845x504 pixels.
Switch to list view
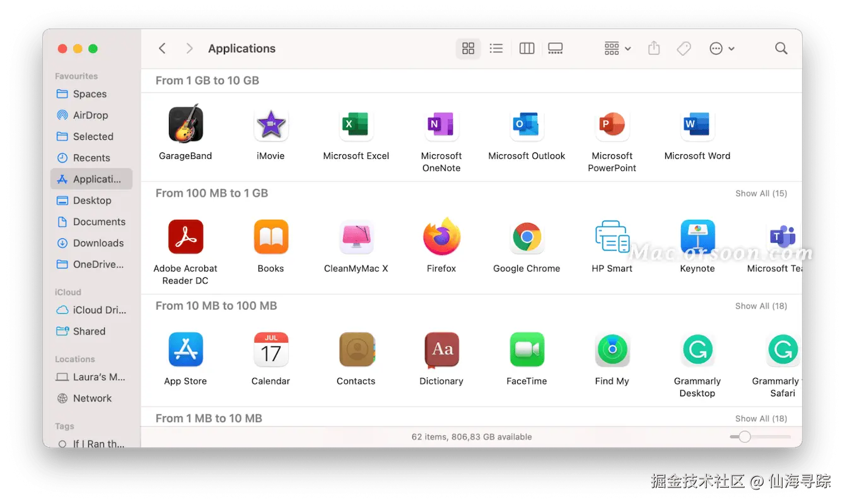click(496, 49)
